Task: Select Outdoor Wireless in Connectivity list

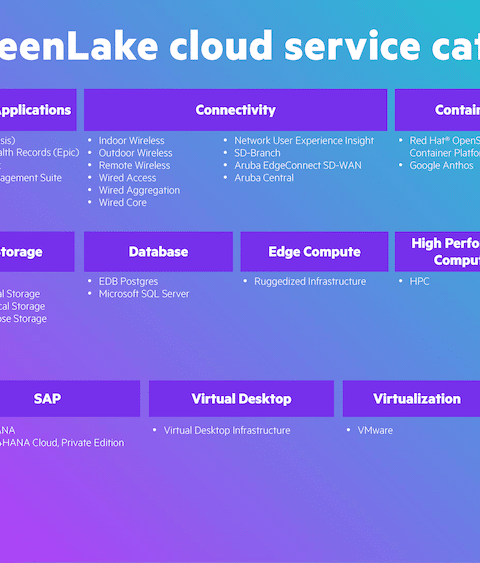Action: pos(135,153)
